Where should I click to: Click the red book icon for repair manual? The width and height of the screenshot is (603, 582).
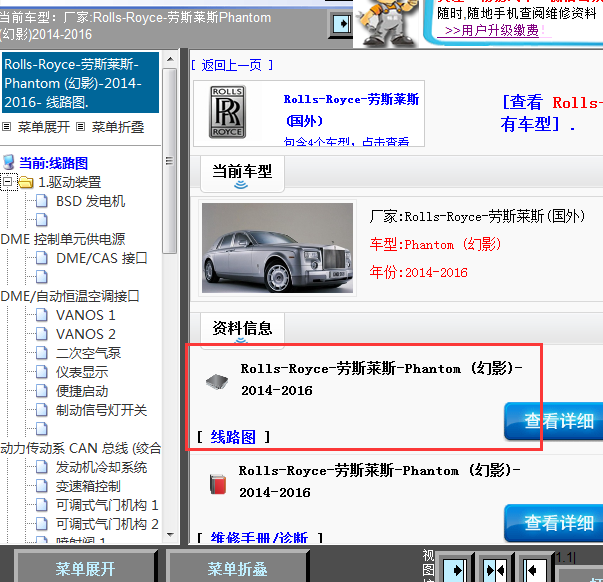(x=218, y=484)
